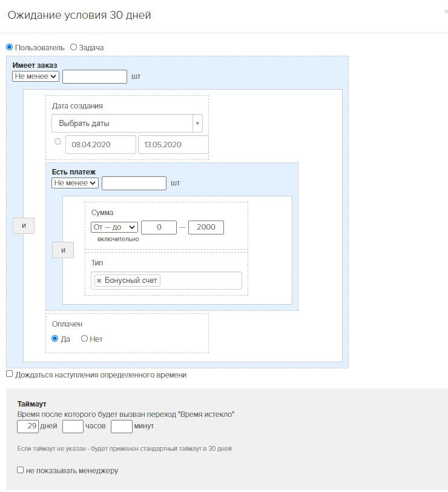Open the От — до range dropdown
The height and width of the screenshot is (492, 448).
[x=114, y=227]
